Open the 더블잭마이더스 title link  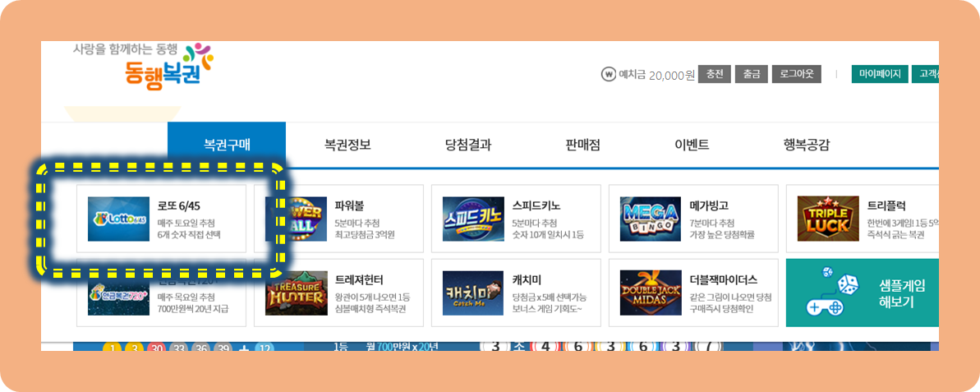click(x=724, y=280)
